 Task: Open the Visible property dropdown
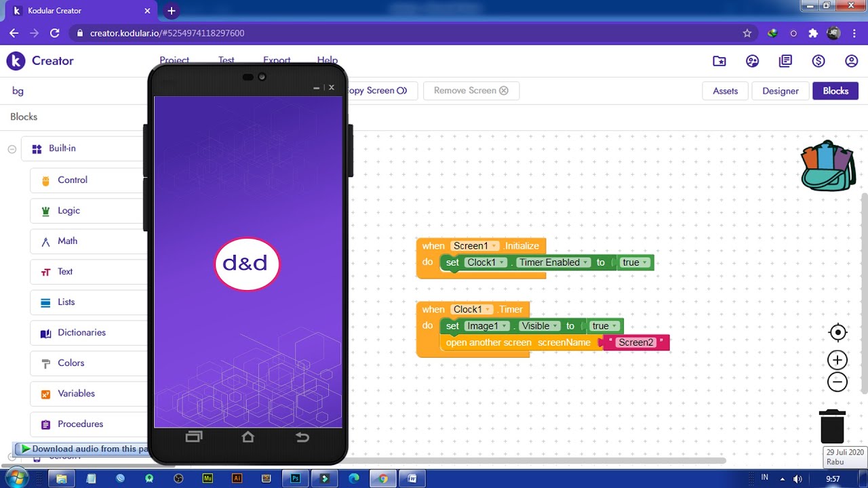click(x=539, y=326)
